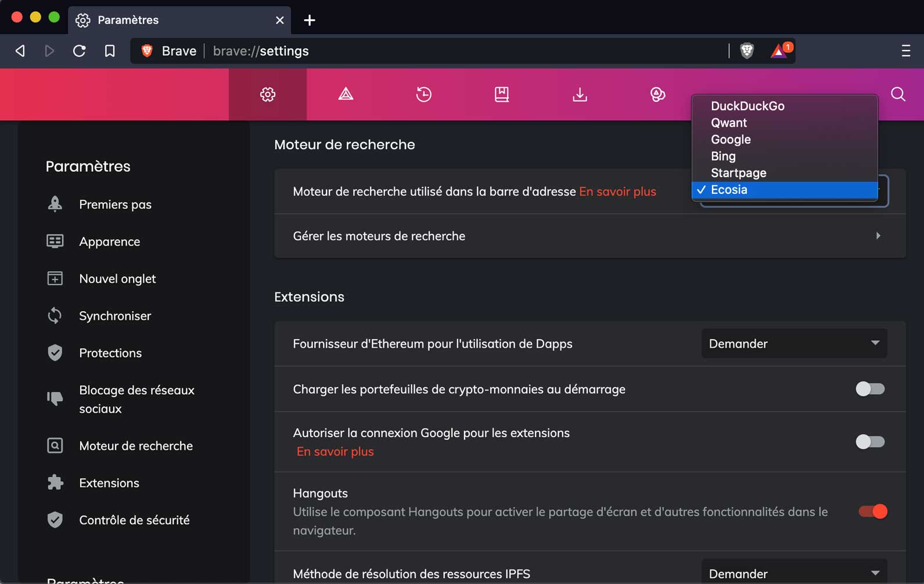
Task: Choose Startpage from search engine list
Action: pyautogui.click(x=785, y=173)
